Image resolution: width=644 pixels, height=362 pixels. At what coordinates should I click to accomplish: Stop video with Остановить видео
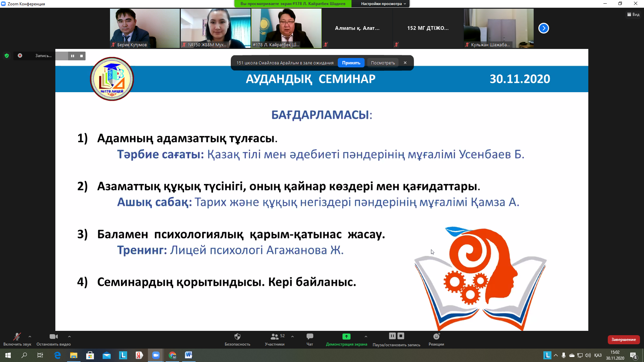pyautogui.click(x=53, y=337)
